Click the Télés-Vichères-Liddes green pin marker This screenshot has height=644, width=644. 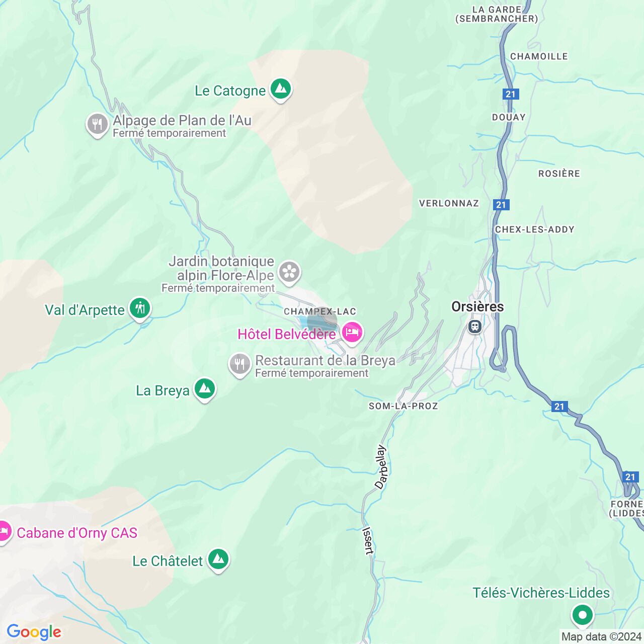click(583, 615)
